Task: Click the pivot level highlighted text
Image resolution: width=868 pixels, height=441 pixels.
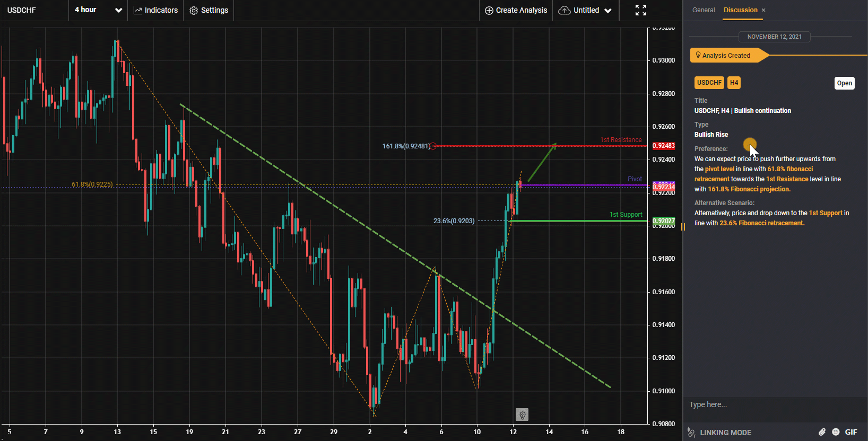Action: click(719, 169)
